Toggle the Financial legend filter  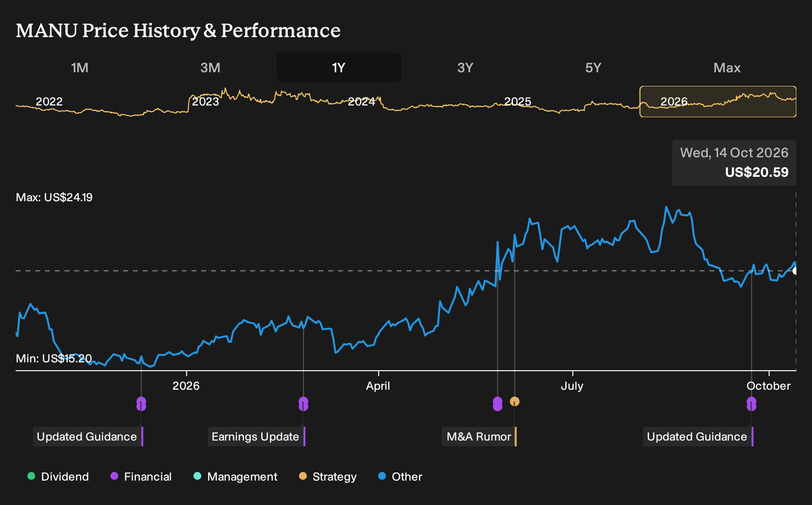pyautogui.click(x=141, y=477)
